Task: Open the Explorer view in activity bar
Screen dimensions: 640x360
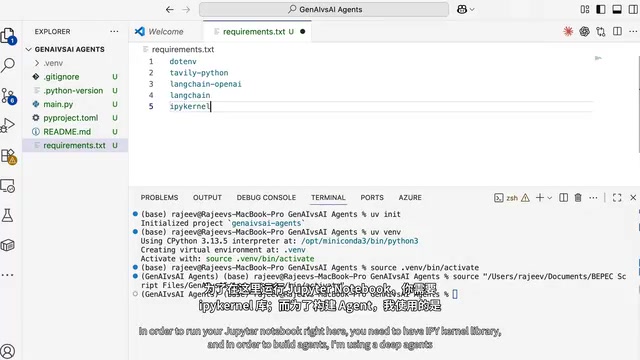Action: coord(8,36)
